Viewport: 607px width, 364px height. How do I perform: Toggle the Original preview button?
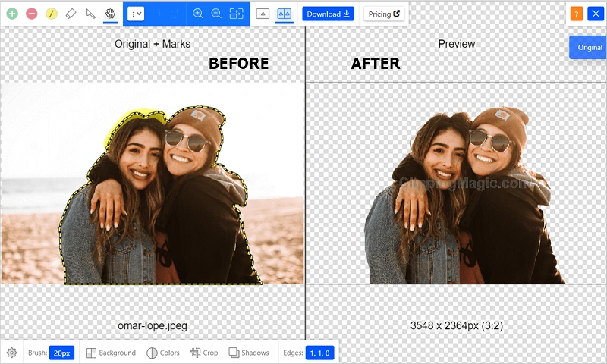[x=588, y=47]
